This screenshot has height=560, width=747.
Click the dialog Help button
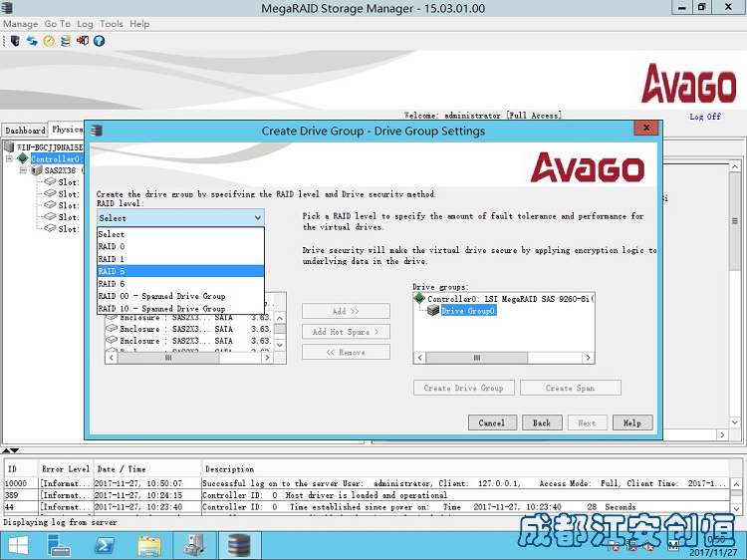[x=632, y=422]
